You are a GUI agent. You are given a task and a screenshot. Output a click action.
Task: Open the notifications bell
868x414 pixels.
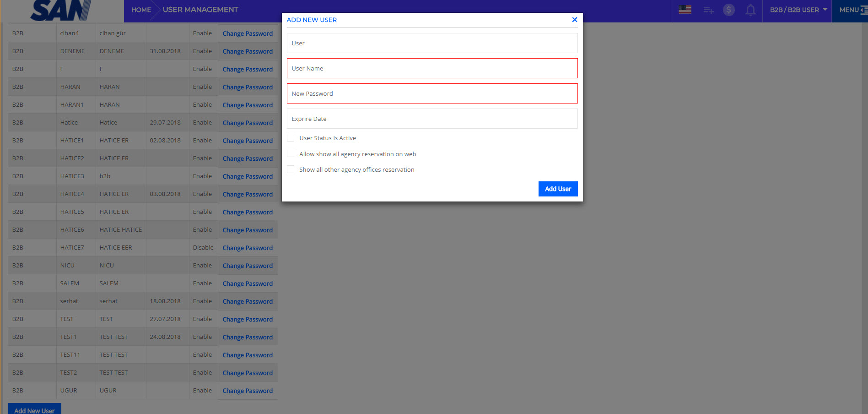coord(750,10)
